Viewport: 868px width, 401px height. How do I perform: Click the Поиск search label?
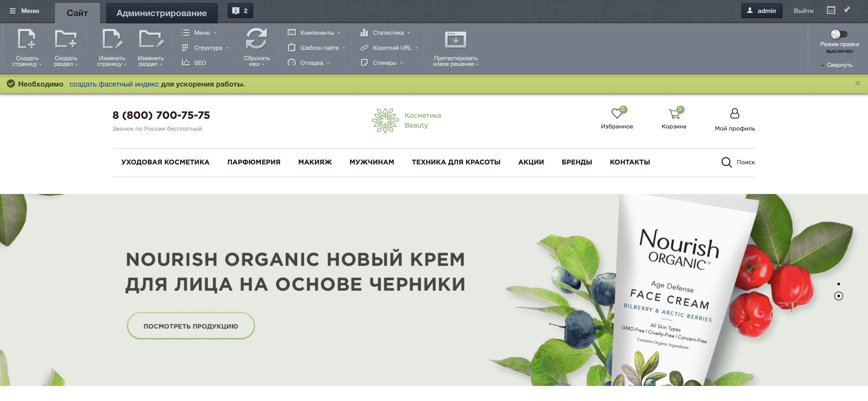[x=745, y=162]
